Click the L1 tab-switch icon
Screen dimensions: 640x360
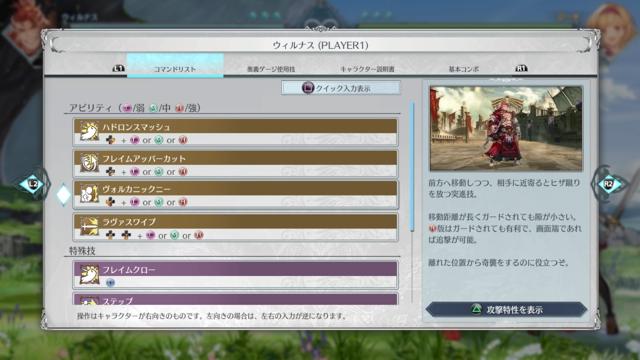pyautogui.click(x=118, y=69)
